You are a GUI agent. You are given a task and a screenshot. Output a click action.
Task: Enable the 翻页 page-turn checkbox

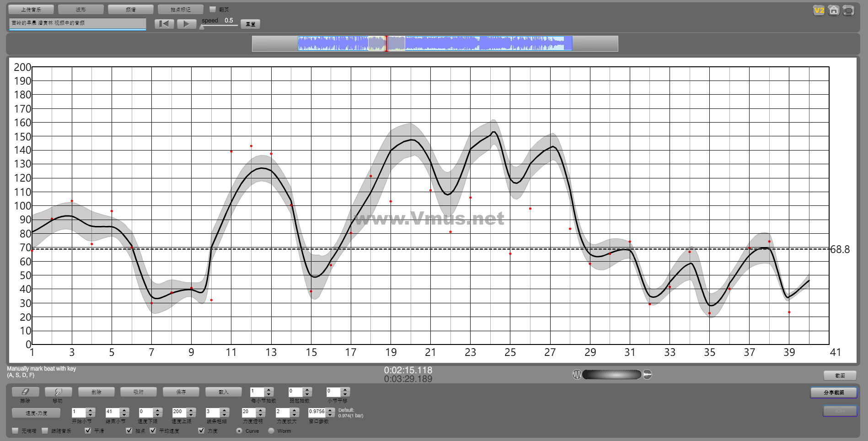pyautogui.click(x=213, y=9)
